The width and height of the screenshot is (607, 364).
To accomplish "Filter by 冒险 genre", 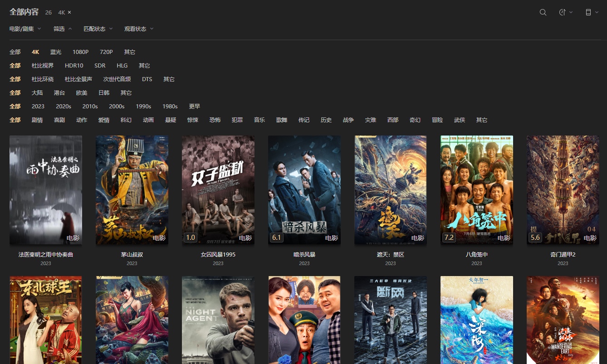I will click(437, 120).
